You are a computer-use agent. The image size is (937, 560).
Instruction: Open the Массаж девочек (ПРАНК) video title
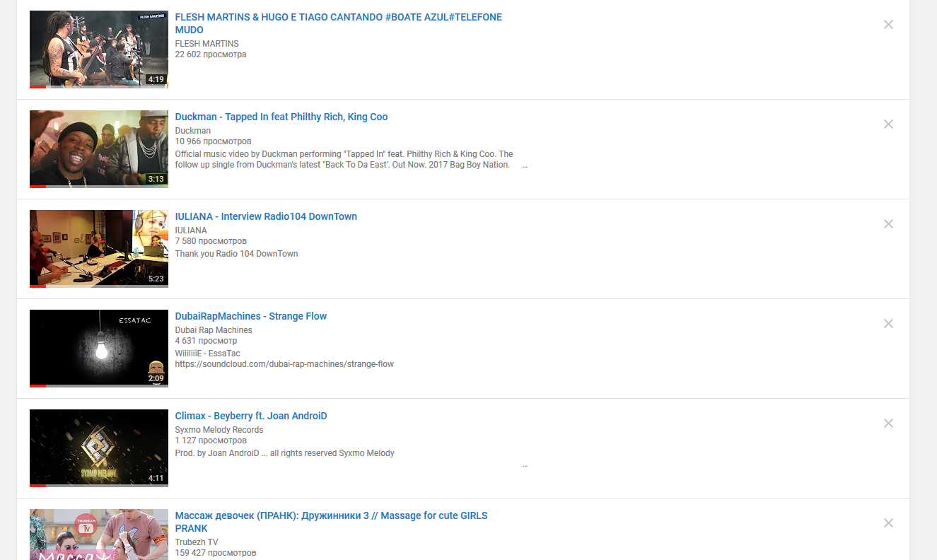click(332, 522)
